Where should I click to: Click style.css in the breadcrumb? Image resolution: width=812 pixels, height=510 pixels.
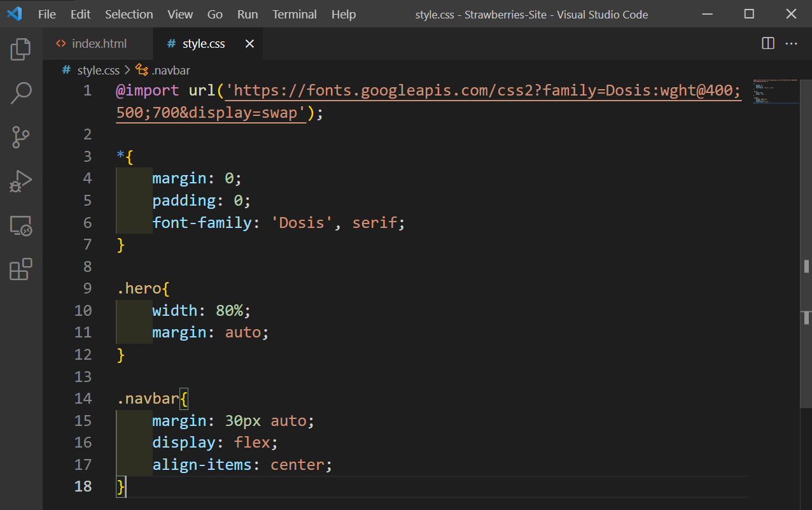point(98,71)
